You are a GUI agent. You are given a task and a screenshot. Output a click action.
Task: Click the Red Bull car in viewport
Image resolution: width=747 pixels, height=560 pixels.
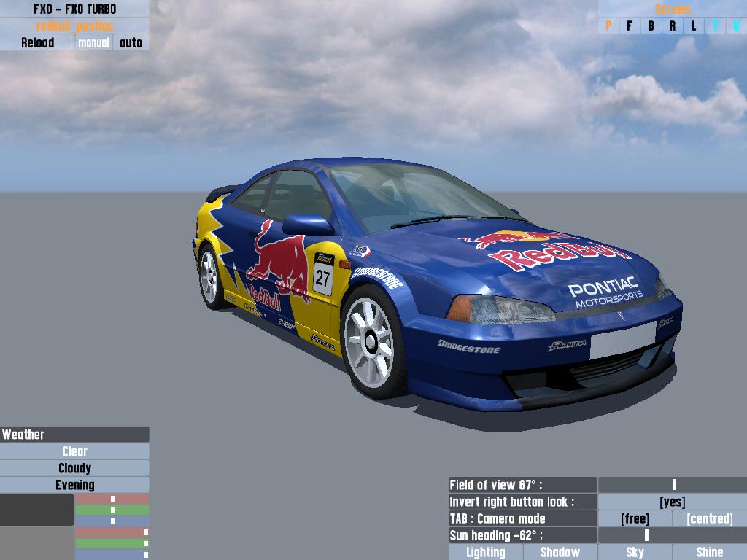click(x=438, y=284)
